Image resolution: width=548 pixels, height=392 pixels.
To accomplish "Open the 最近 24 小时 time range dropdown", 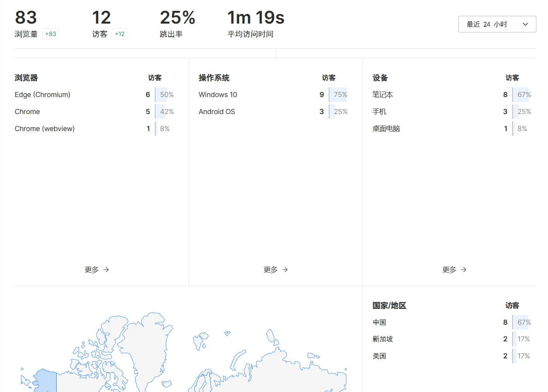I will pos(497,24).
